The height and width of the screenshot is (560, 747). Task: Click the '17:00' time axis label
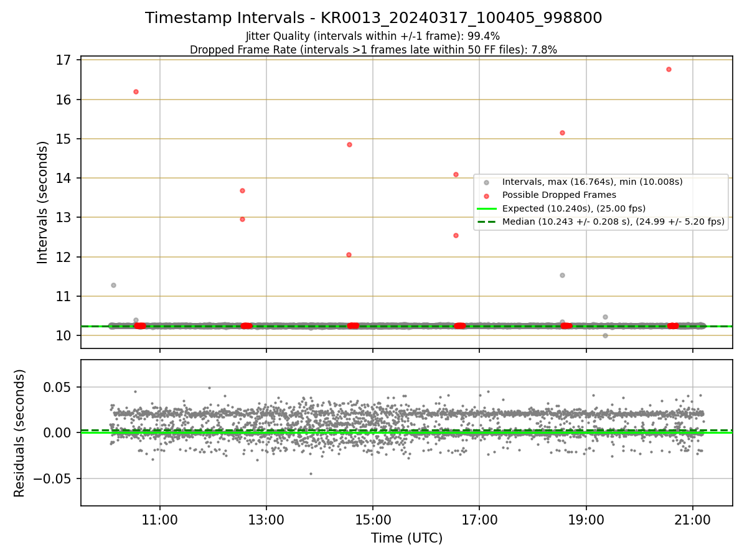pos(479,520)
